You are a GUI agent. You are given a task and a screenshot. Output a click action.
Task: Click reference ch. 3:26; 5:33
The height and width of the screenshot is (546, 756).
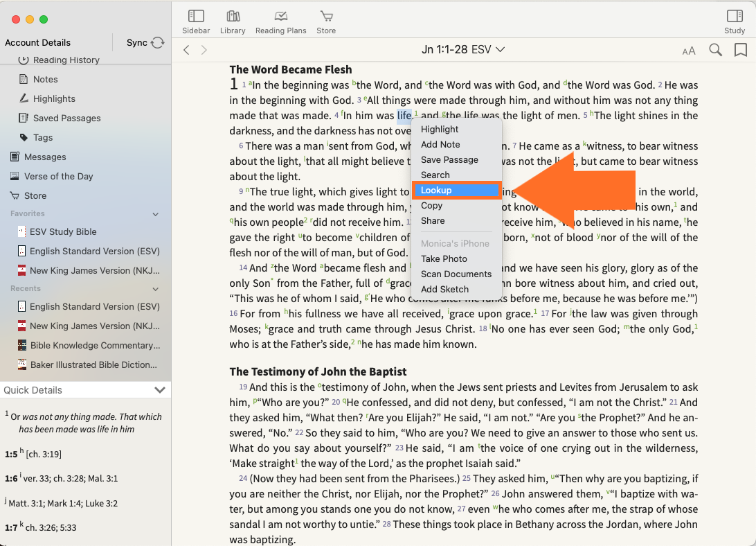[51, 528]
